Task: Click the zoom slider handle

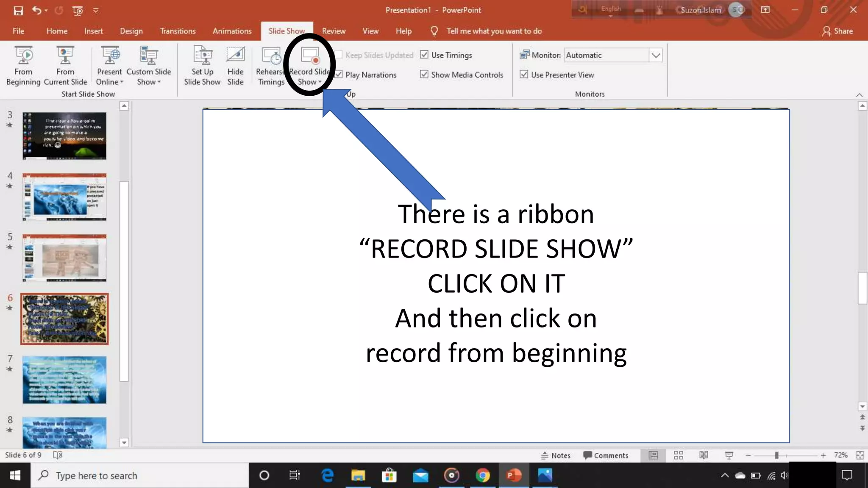Action: pos(776,455)
